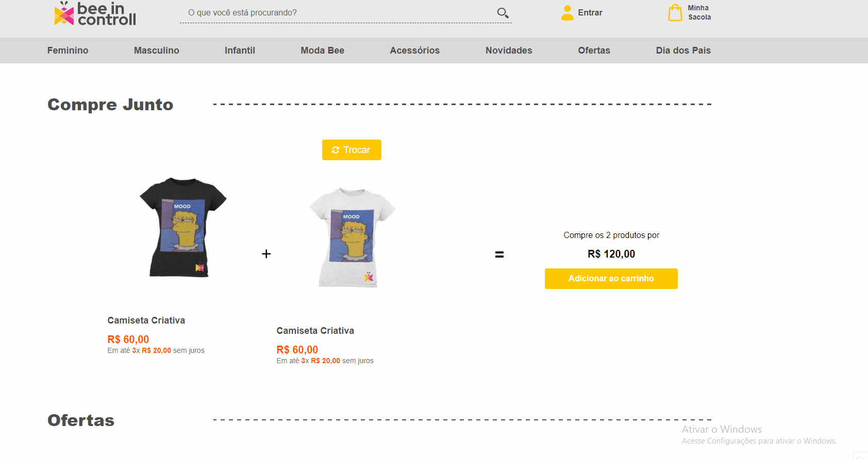Click the search field placeholder text
Image resolution: width=868 pixels, height=459 pixels.
[242, 13]
